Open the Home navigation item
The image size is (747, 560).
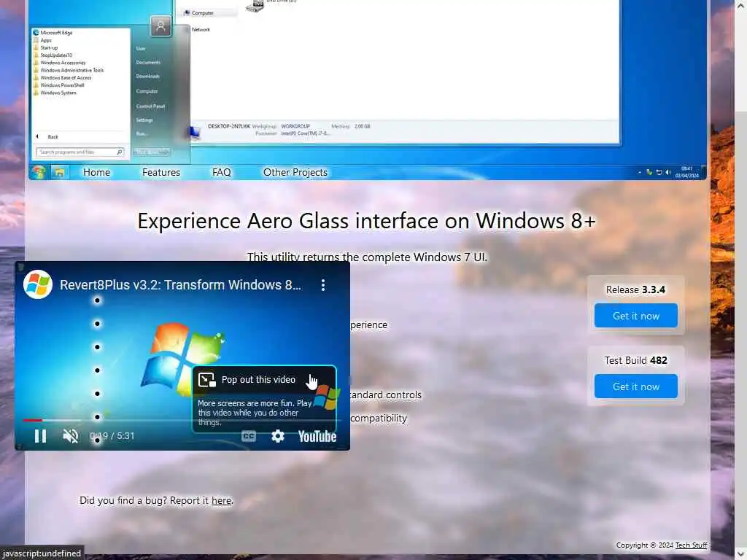point(96,172)
